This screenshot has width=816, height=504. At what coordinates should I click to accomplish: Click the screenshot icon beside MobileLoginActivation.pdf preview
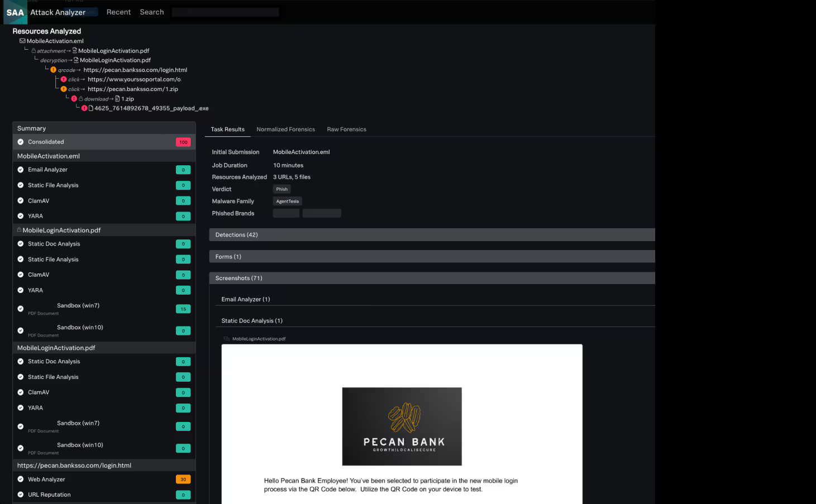click(x=226, y=338)
